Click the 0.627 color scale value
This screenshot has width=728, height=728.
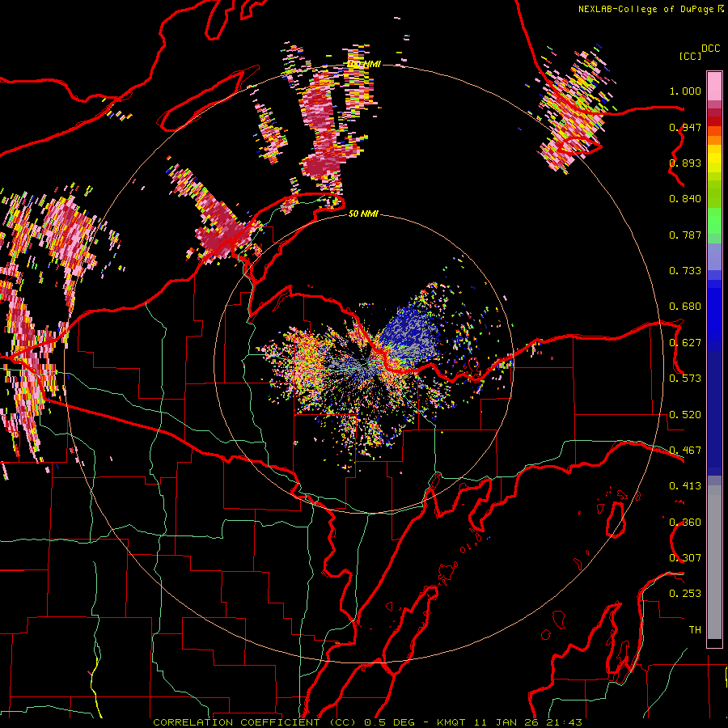coord(685,343)
